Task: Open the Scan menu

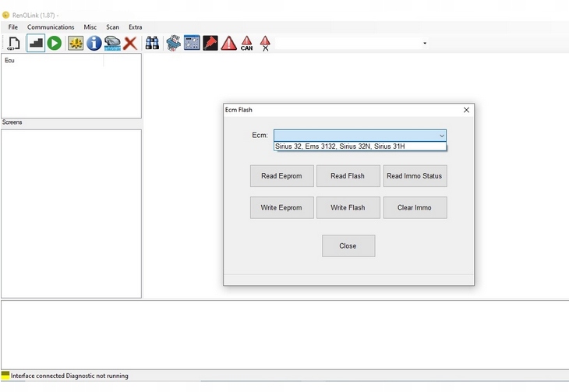Action: pos(112,27)
